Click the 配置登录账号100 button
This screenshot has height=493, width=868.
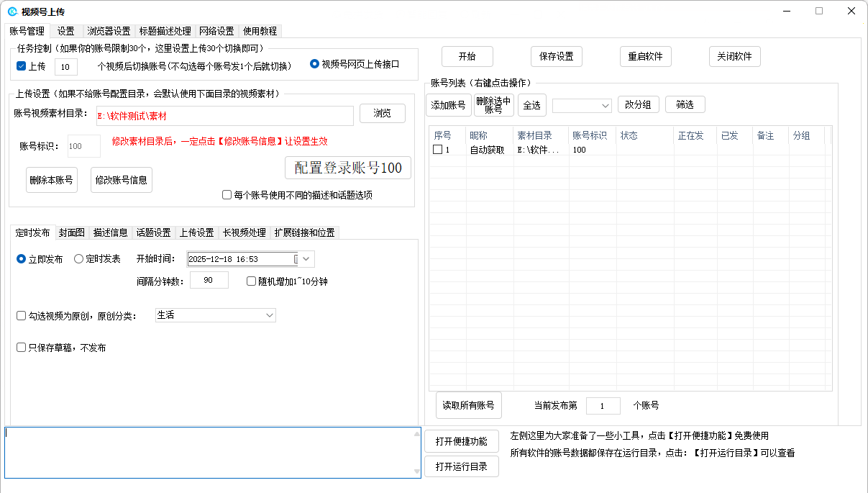point(348,168)
